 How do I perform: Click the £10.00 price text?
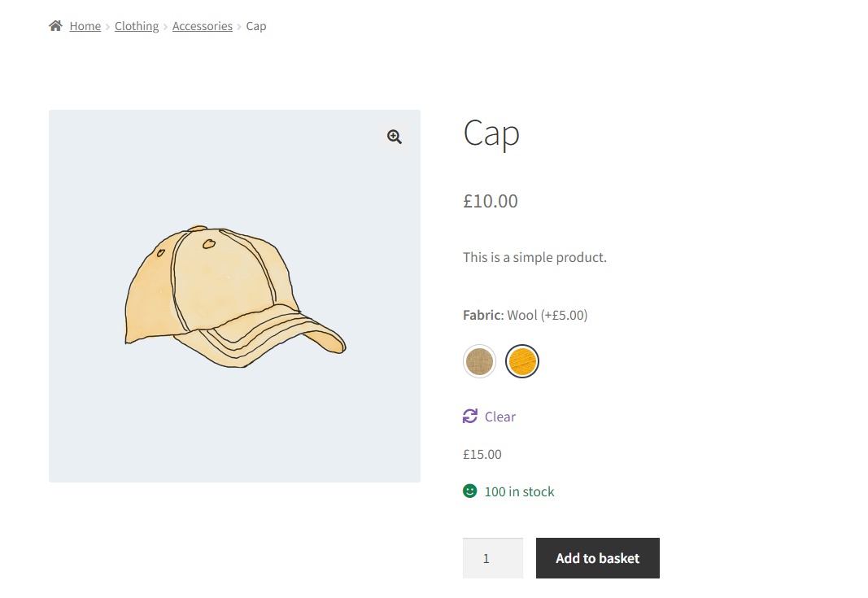point(490,201)
